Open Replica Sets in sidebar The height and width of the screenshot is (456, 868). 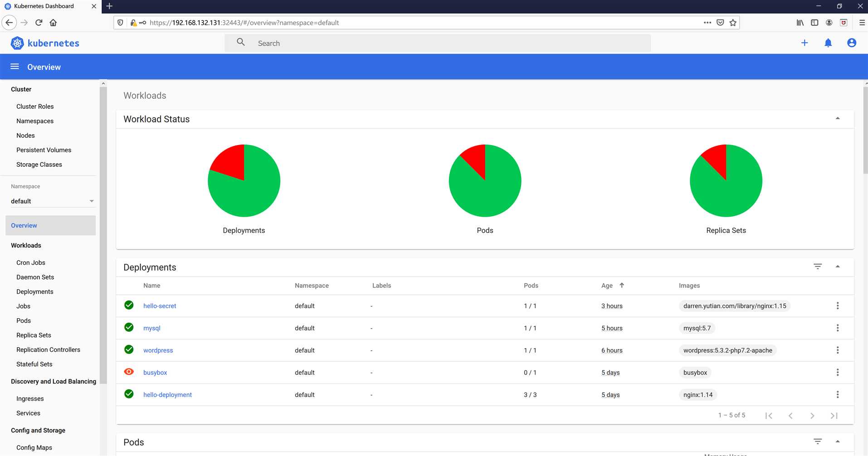point(34,335)
